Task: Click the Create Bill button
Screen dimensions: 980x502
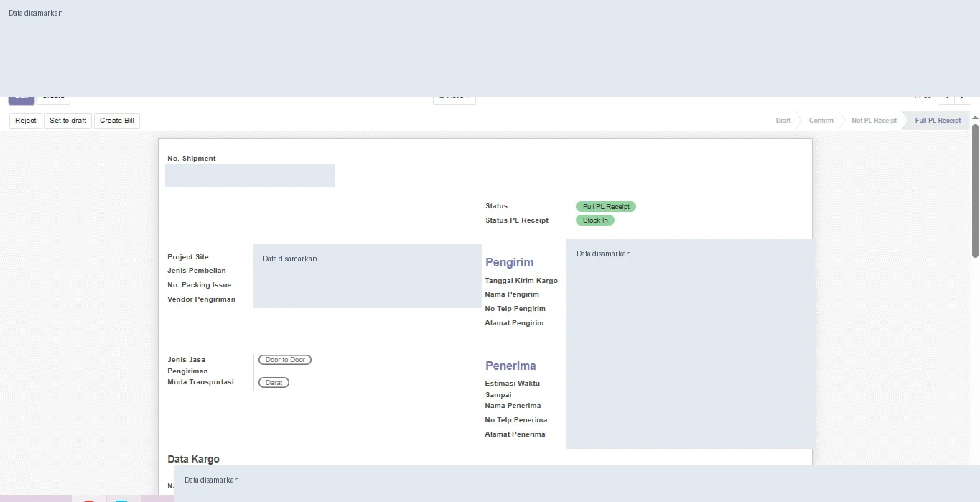Action: (117, 121)
